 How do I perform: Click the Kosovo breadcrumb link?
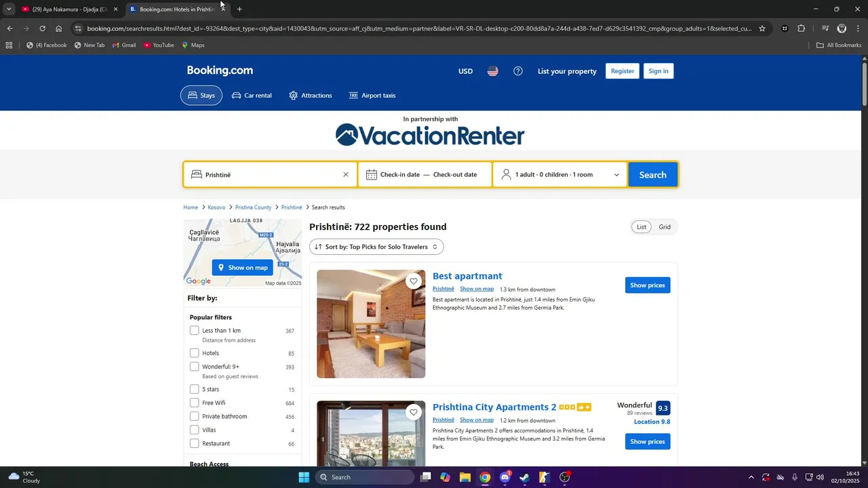216,207
